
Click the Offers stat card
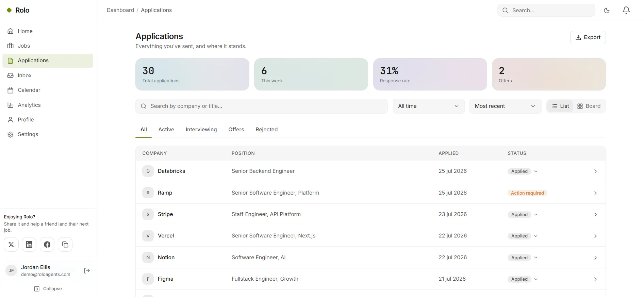tap(549, 75)
